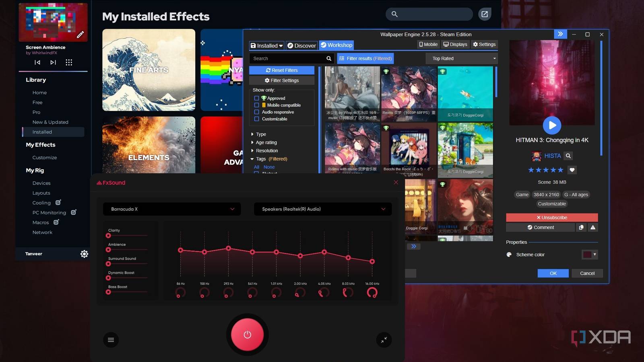Tick the Customizable filter checkbox
The image size is (644, 362).
256,119
